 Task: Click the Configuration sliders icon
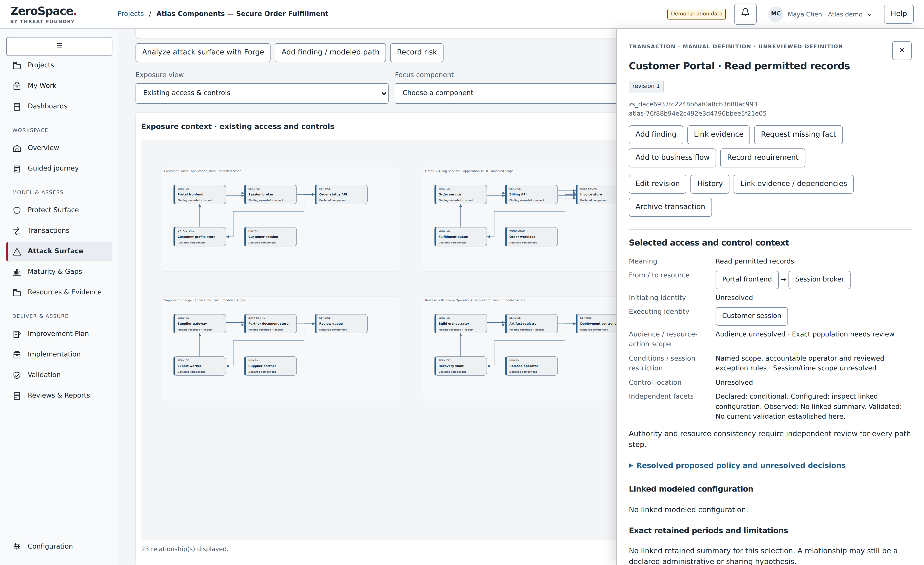17,547
